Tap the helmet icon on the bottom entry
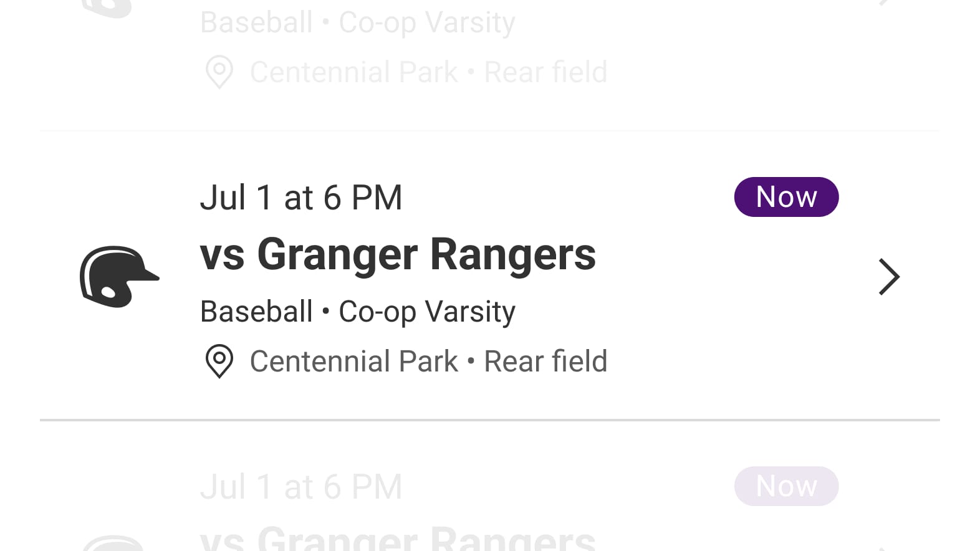Image resolution: width=980 pixels, height=551 pixels. tap(118, 542)
